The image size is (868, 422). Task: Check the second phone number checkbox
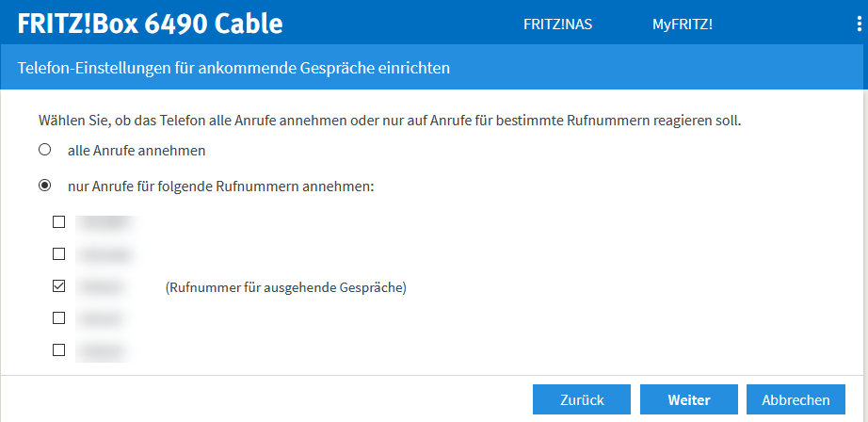[x=58, y=254]
